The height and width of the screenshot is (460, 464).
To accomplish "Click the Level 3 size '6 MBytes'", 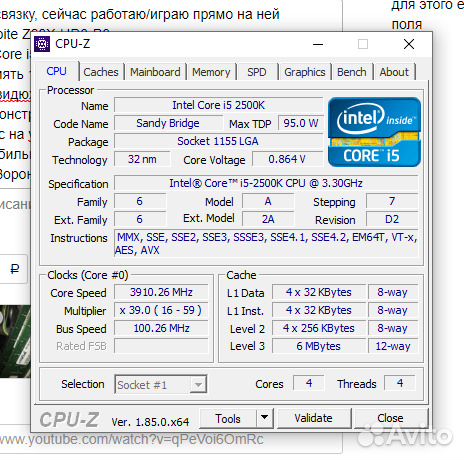I will pyautogui.click(x=319, y=346).
